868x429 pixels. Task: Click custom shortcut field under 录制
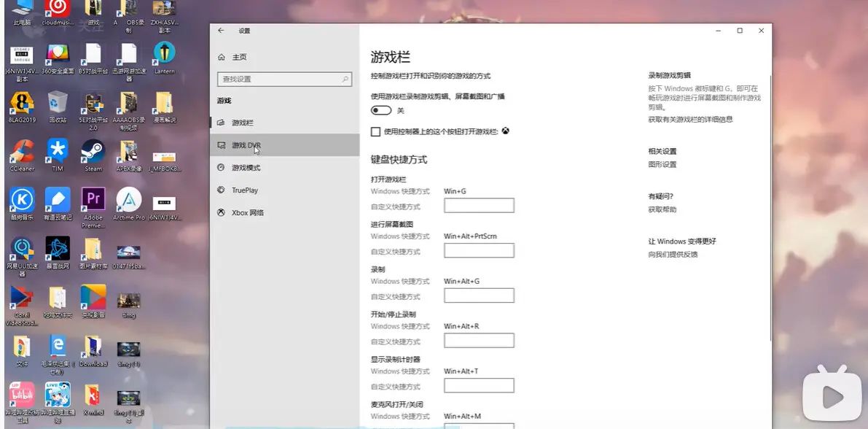(479, 295)
